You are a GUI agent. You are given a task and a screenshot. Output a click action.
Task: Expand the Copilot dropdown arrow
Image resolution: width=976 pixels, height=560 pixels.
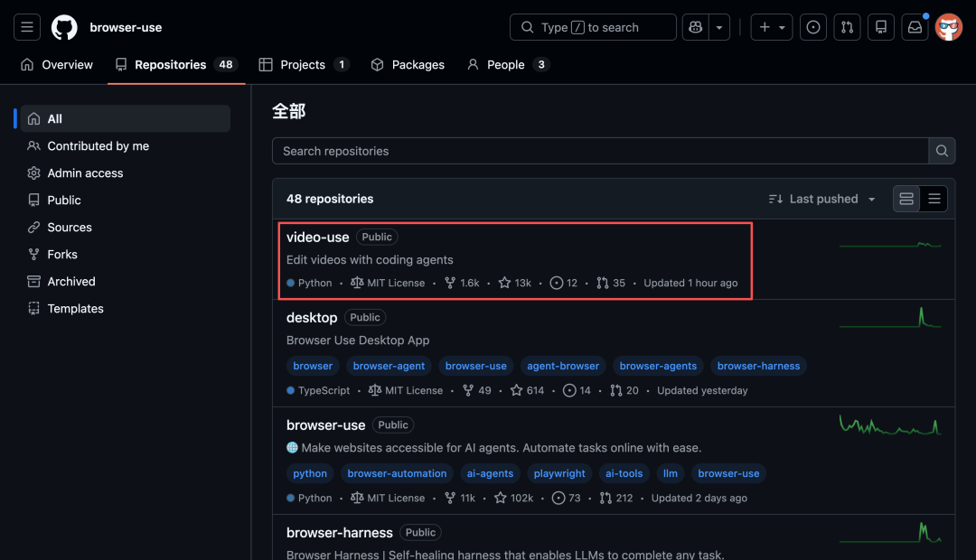pos(719,27)
